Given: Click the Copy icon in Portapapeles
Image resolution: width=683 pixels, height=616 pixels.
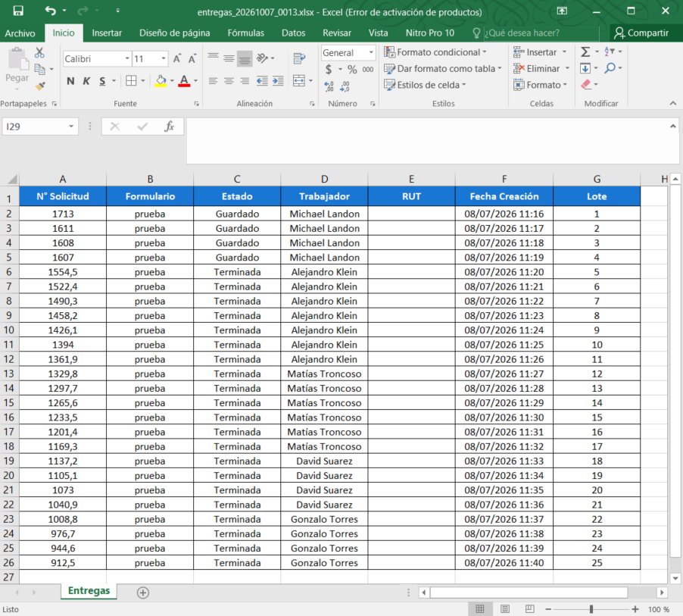Looking at the screenshot, I should [39, 69].
